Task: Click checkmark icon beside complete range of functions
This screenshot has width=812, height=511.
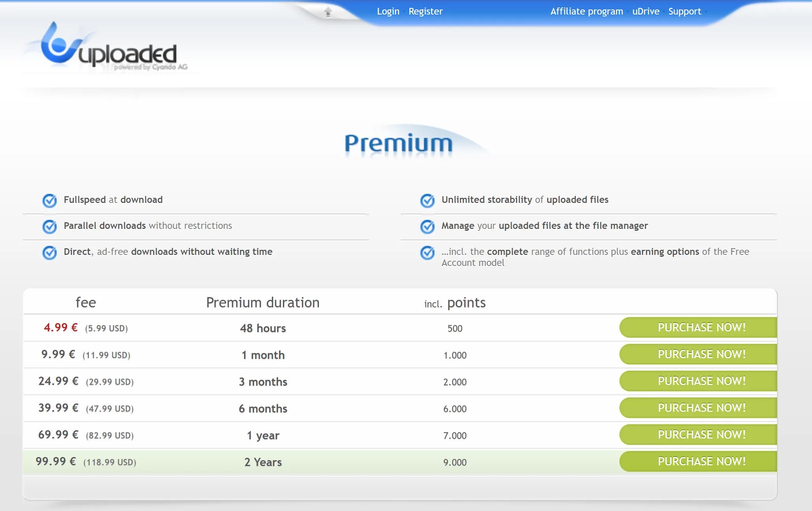Action: tap(427, 253)
